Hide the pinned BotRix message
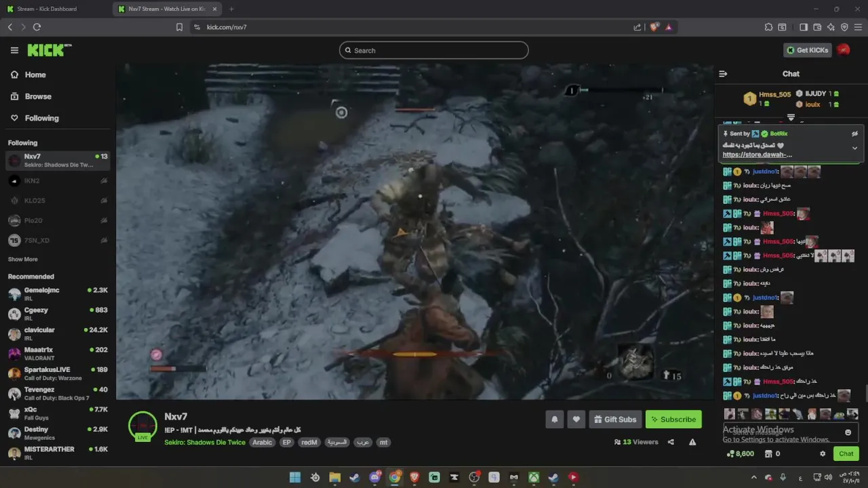Screen dimensions: 868x488 coord(854,134)
